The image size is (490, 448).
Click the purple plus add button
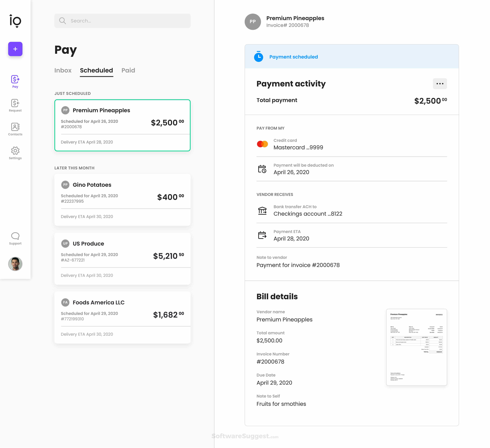(x=15, y=49)
